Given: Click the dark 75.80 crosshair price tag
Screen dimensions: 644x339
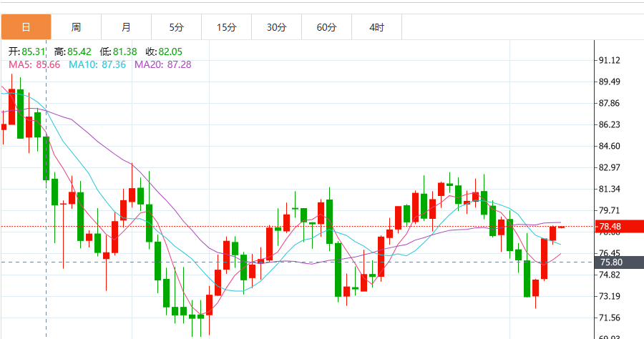Looking at the screenshot, I should pos(610,262).
